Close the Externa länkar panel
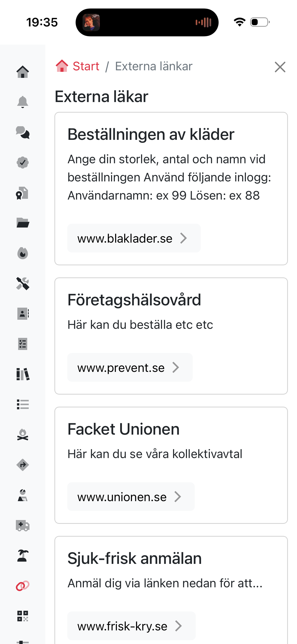This screenshot has width=297, height=644. tap(280, 67)
